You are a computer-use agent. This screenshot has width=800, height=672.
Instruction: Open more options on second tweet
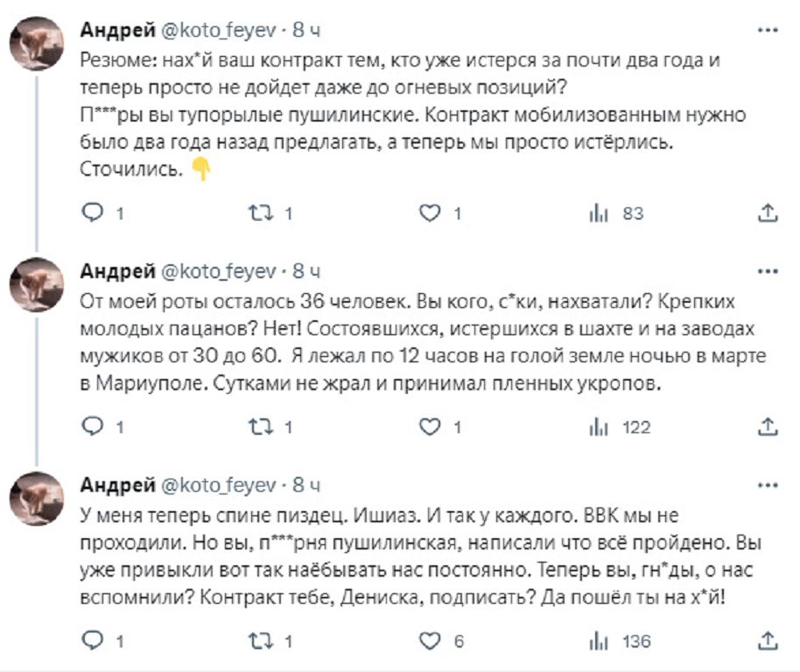coord(767,269)
